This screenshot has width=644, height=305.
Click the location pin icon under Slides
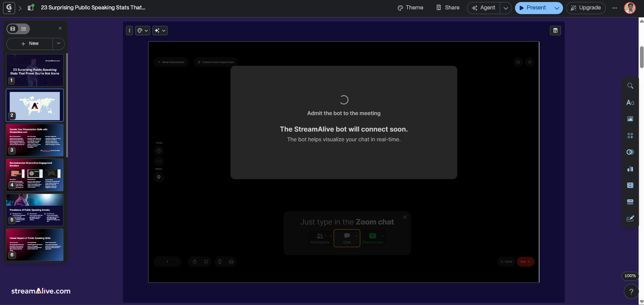[159, 177]
